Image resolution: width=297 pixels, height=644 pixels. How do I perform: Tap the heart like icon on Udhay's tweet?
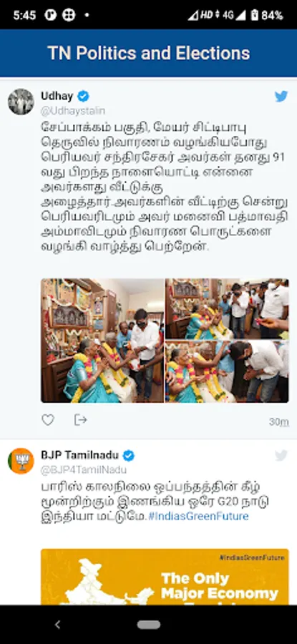[x=48, y=420]
